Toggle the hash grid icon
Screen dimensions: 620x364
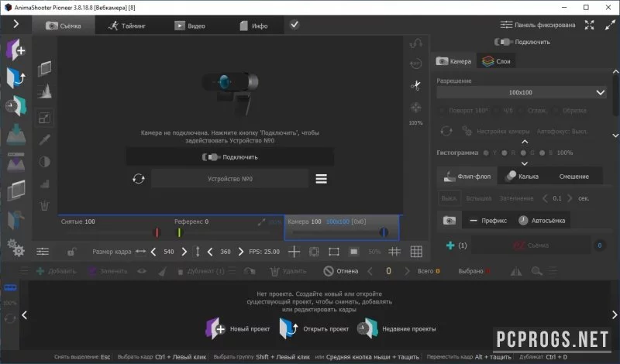(394, 252)
